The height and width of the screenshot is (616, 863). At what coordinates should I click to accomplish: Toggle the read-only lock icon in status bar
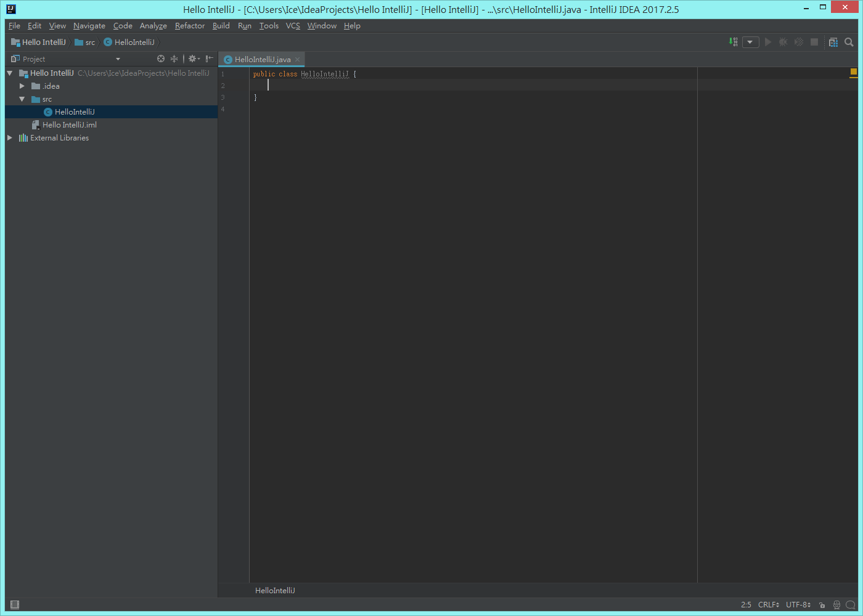[x=822, y=605]
